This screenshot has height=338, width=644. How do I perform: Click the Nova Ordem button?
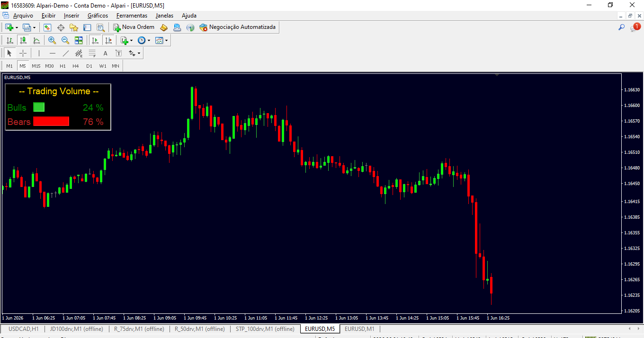134,27
